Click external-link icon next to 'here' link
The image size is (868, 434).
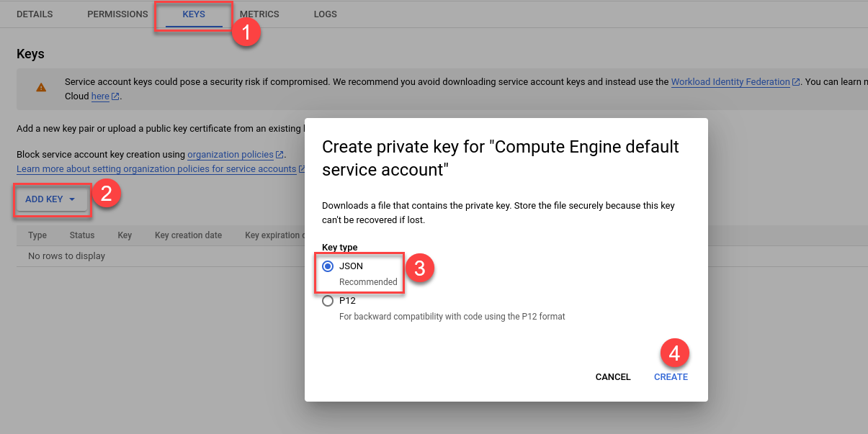[x=115, y=96]
